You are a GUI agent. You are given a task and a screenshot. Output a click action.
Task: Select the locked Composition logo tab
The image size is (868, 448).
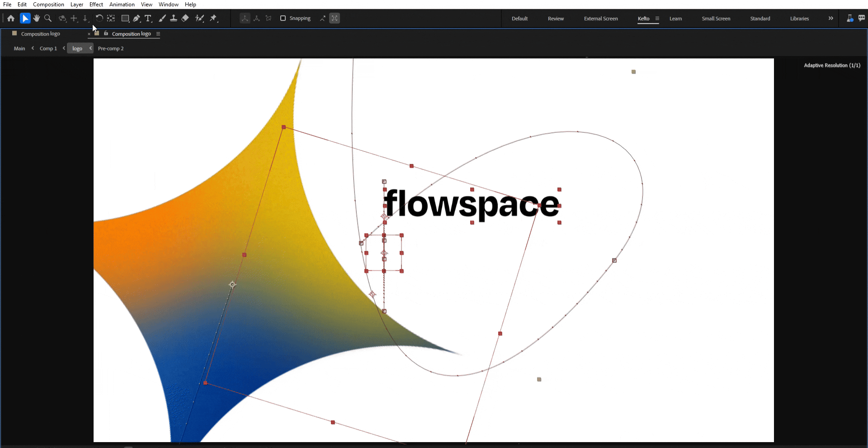(x=131, y=34)
